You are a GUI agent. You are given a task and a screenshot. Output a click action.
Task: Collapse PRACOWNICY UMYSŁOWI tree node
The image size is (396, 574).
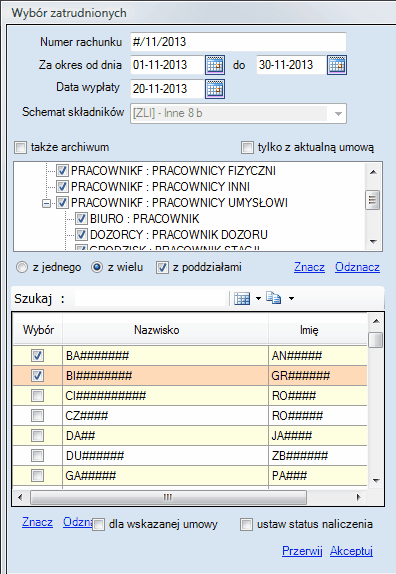tap(46, 203)
